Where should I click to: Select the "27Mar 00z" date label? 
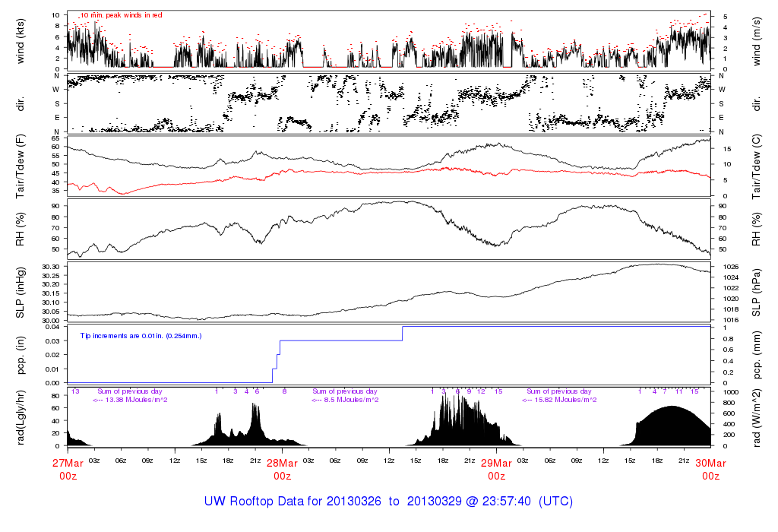(68, 470)
